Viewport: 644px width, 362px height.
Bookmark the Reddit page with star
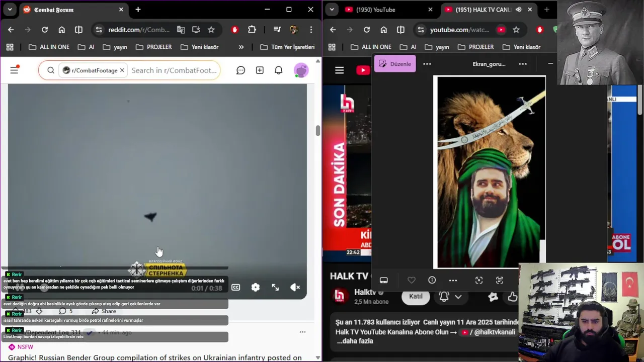(211, 30)
